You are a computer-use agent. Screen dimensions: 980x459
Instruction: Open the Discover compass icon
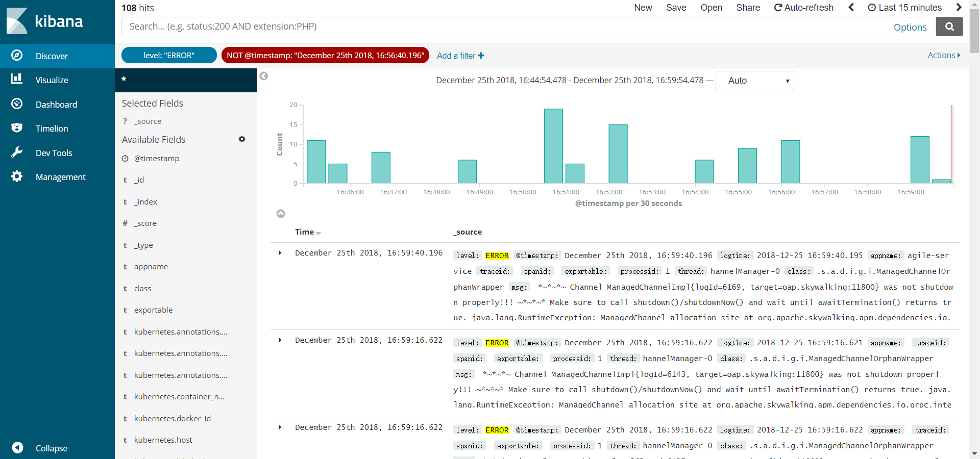pos(17,55)
